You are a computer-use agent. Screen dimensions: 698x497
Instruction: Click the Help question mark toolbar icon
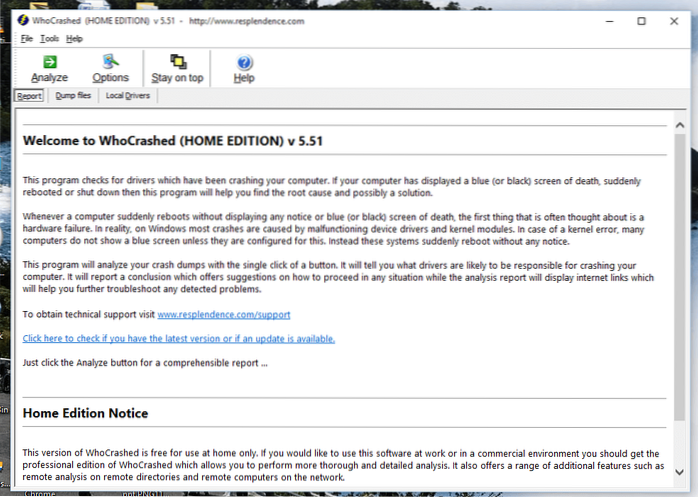244,68
